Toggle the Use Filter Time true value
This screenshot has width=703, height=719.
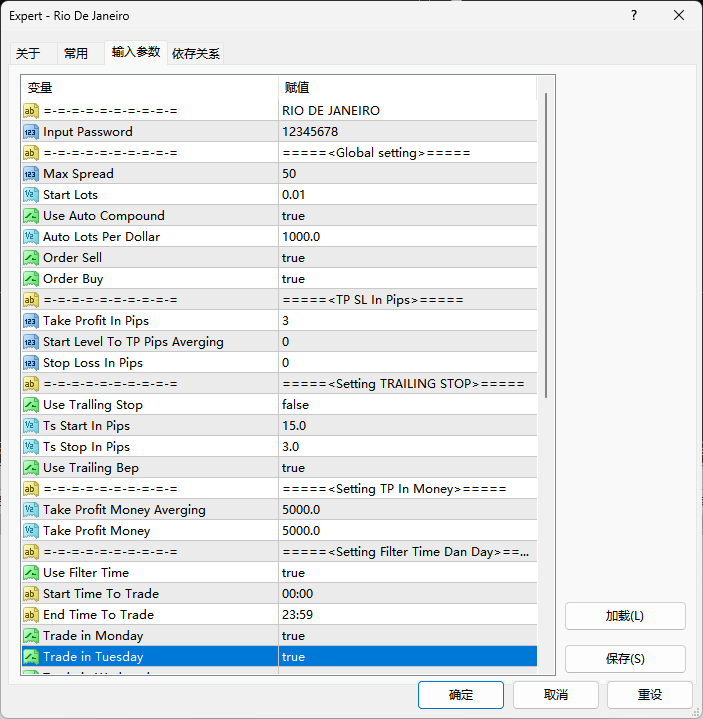pos(407,573)
